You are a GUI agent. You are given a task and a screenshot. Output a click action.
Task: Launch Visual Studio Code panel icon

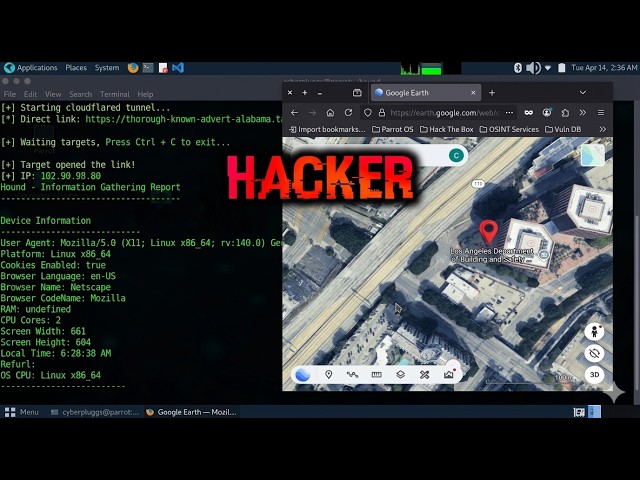pyautogui.click(x=178, y=68)
